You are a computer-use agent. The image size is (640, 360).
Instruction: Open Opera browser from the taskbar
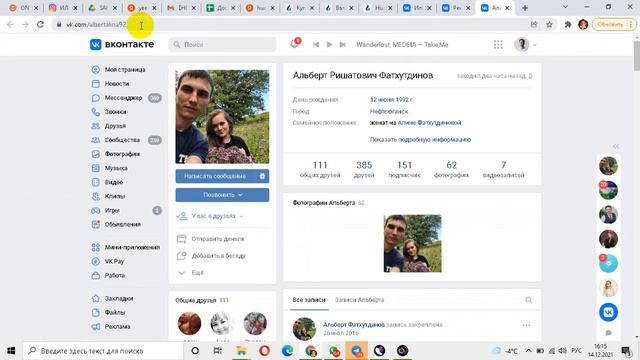point(264,351)
